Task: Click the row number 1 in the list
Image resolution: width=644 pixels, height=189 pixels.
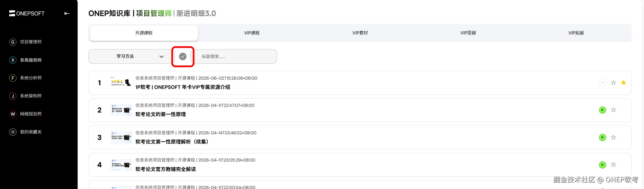Action: (99, 83)
